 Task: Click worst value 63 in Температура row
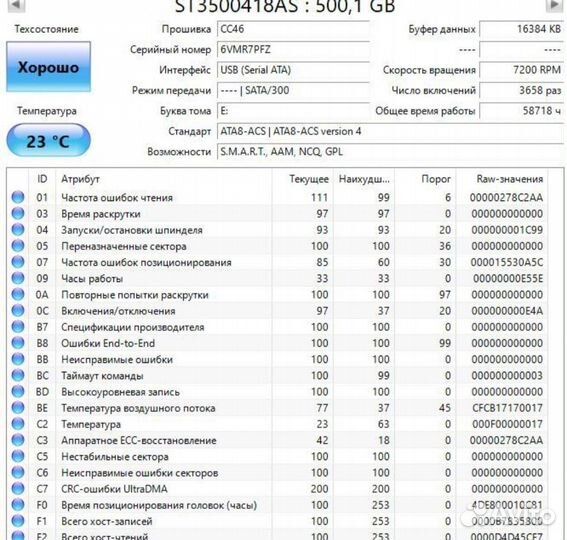pos(383,424)
